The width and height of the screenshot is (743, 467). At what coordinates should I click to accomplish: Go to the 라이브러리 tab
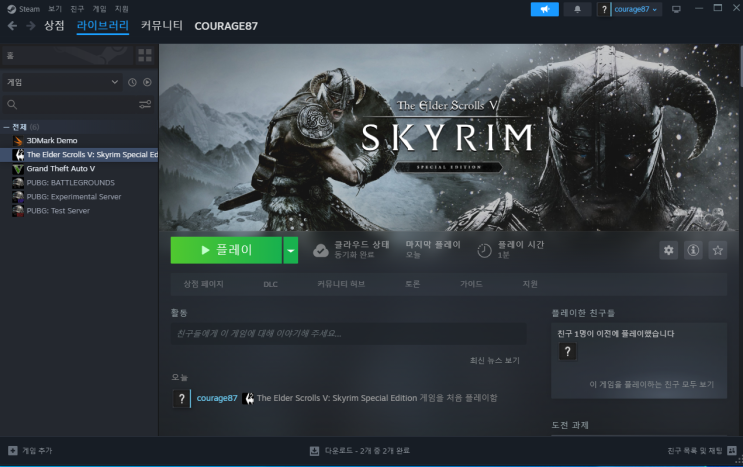click(x=103, y=26)
